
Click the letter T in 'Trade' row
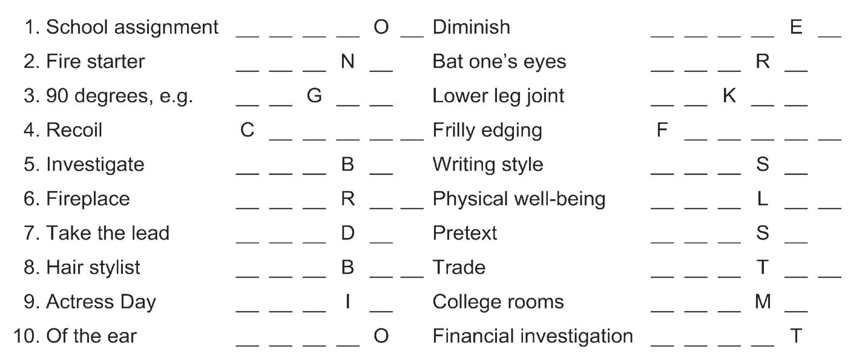(x=763, y=267)
